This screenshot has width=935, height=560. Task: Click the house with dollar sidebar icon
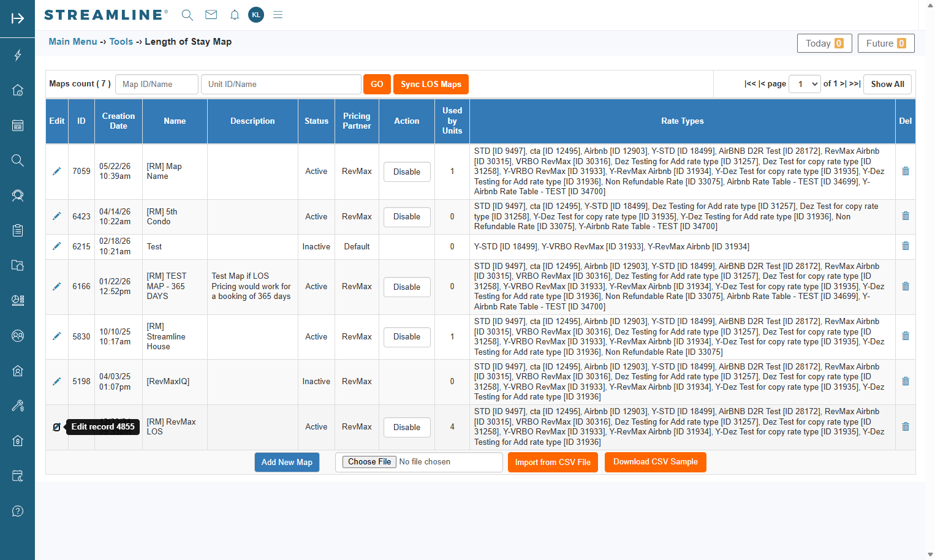pos(18,441)
